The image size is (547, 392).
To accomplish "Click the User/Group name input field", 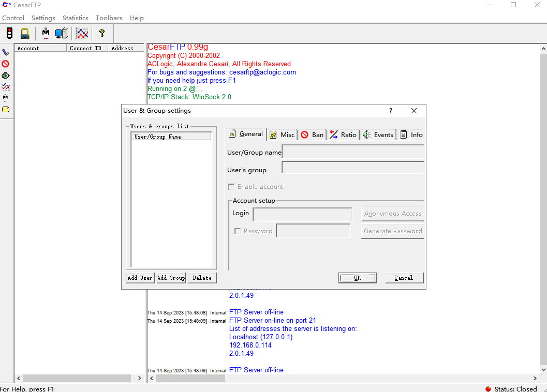I will pos(352,152).
